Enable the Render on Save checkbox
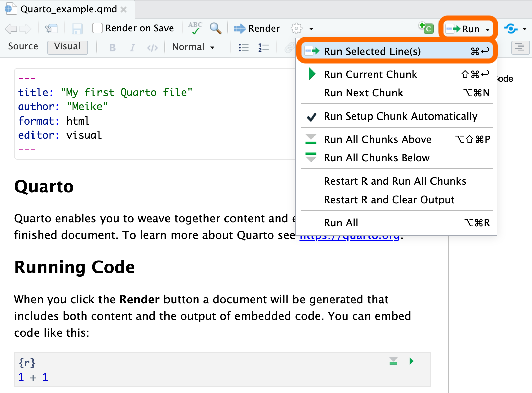The image size is (532, 393). [x=97, y=28]
